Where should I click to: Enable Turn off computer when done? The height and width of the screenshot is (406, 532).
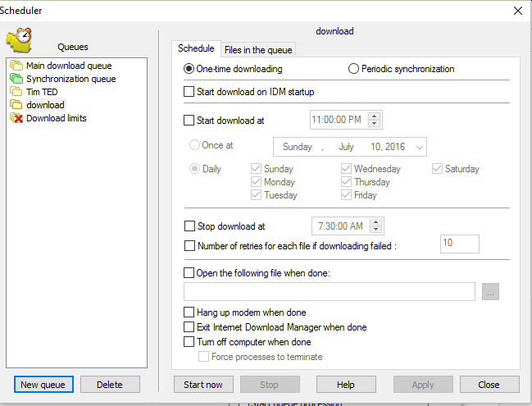(x=189, y=342)
